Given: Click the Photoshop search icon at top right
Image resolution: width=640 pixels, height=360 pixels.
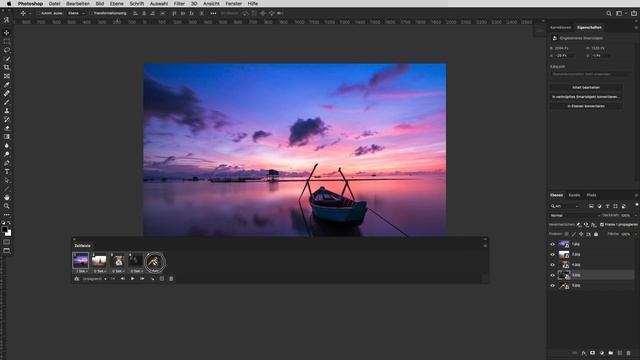Looking at the screenshot, I should tap(609, 13).
